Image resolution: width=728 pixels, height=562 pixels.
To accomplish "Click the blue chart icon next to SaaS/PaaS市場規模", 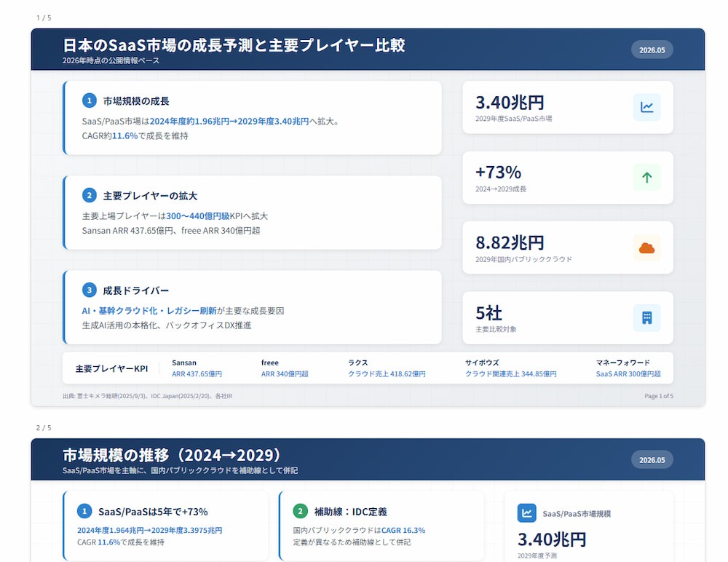I will 526,513.
